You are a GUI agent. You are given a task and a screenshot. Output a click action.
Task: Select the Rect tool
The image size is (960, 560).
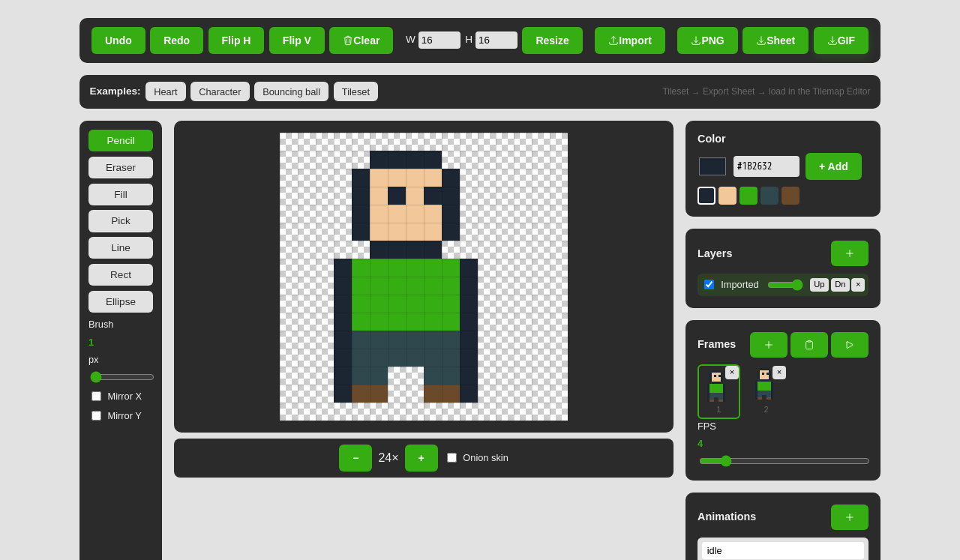tap(121, 274)
